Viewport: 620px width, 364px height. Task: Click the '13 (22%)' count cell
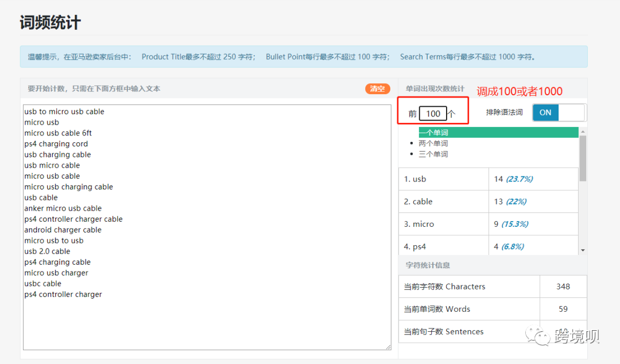point(533,202)
